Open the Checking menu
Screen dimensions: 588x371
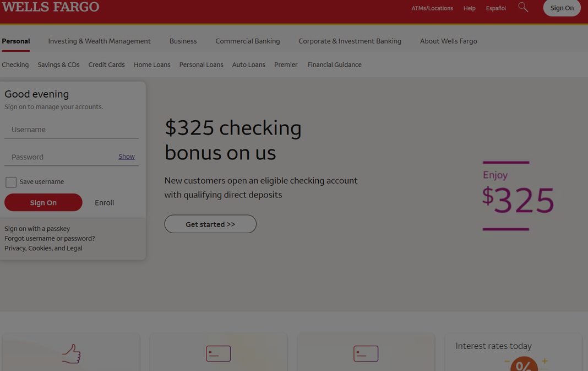coord(15,64)
